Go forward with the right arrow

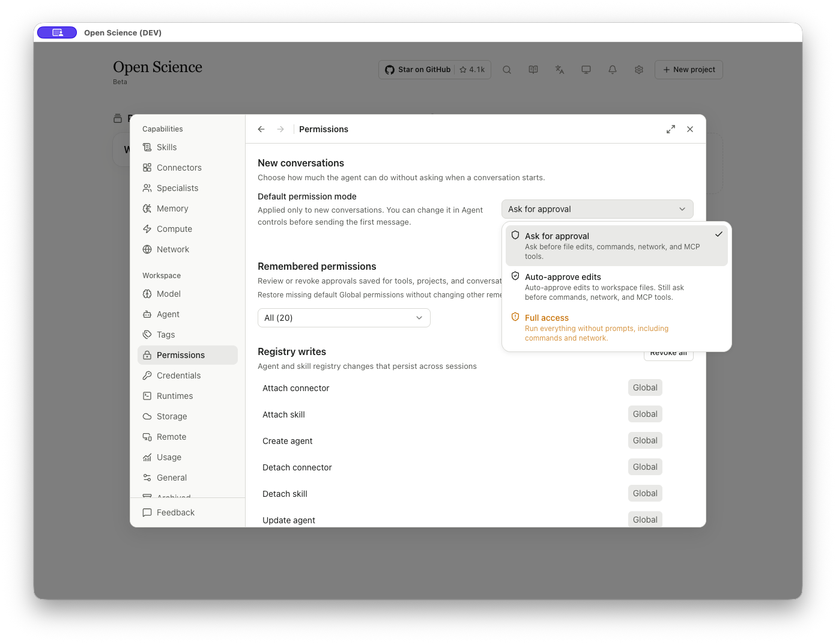coord(280,129)
